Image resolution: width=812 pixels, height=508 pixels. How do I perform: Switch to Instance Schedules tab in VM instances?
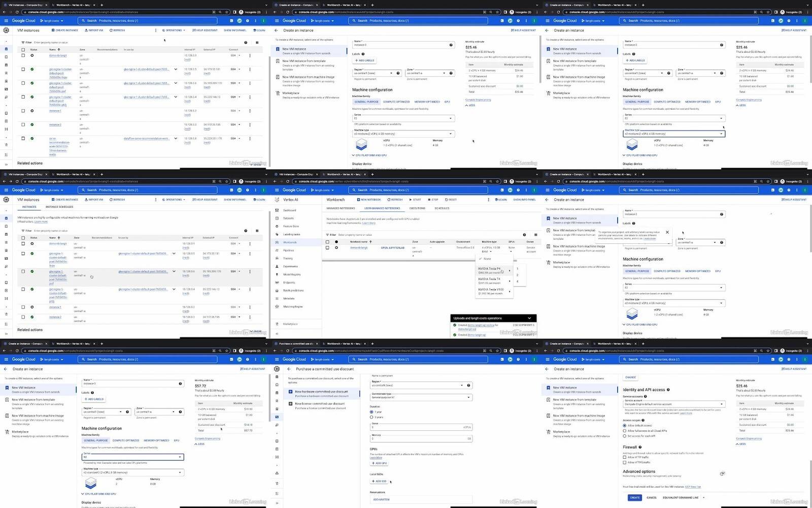click(x=59, y=207)
